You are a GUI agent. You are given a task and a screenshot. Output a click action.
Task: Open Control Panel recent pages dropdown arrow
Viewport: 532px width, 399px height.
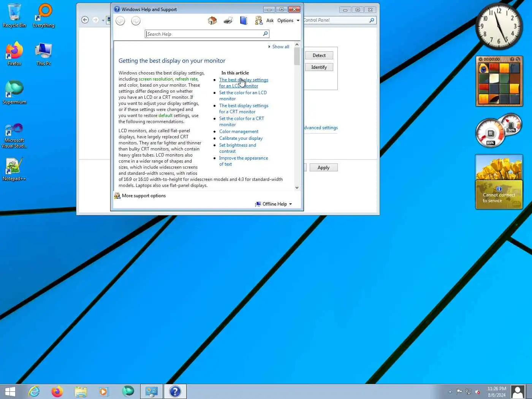(x=103, y=20)
